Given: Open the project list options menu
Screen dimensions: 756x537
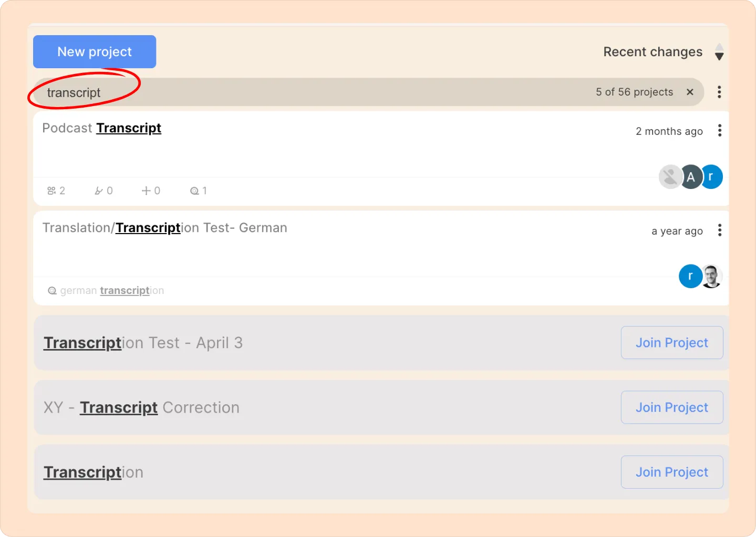Looking at the screenshot, I should coord(719,92).
